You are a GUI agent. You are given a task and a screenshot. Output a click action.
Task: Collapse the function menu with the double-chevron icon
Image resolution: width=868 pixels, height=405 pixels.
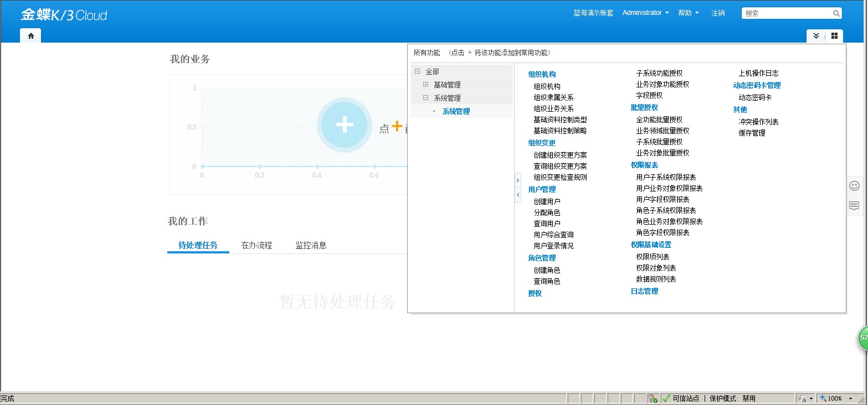(x=816, y=36)
